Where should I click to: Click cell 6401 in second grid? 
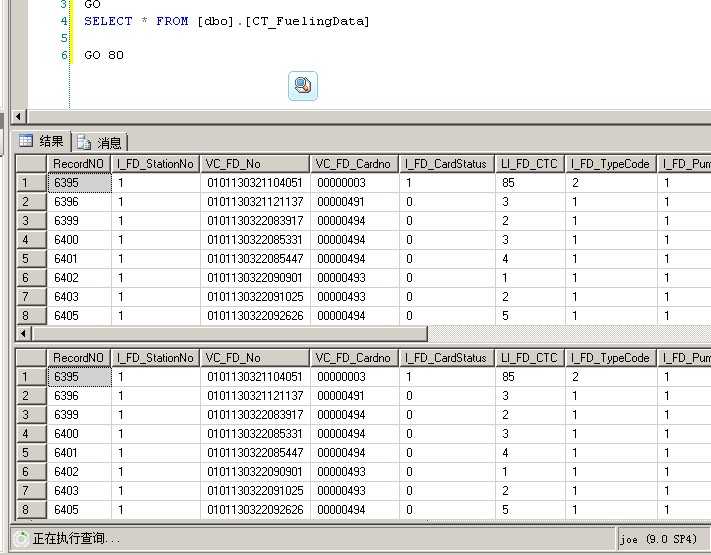pyautogui.click(x=79, y=453)
